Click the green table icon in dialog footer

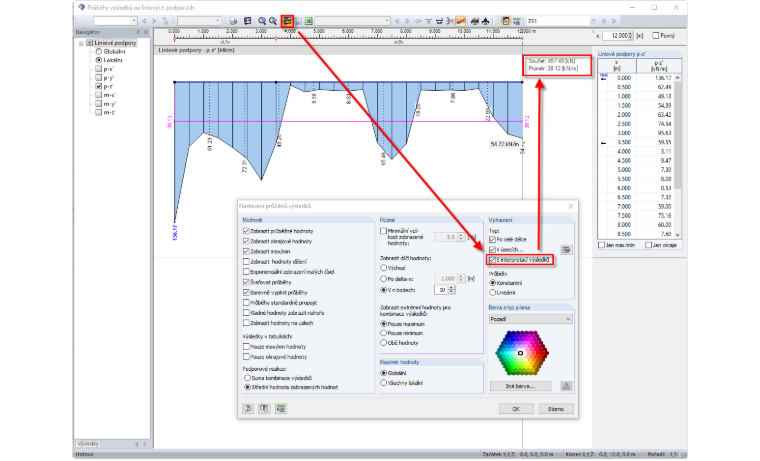[281, 409]
